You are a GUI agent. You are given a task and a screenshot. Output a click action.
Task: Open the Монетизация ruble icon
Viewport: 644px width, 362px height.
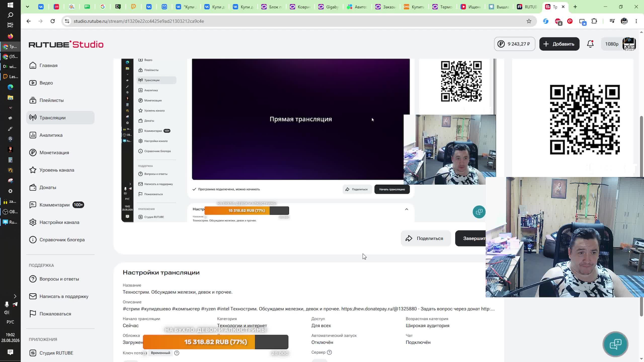point(33,153)
